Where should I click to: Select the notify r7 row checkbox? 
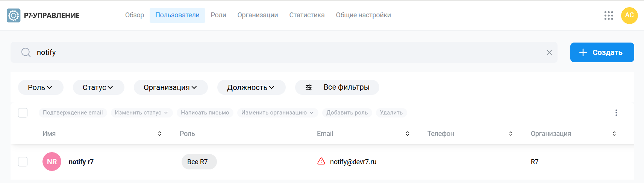(23, 162)
